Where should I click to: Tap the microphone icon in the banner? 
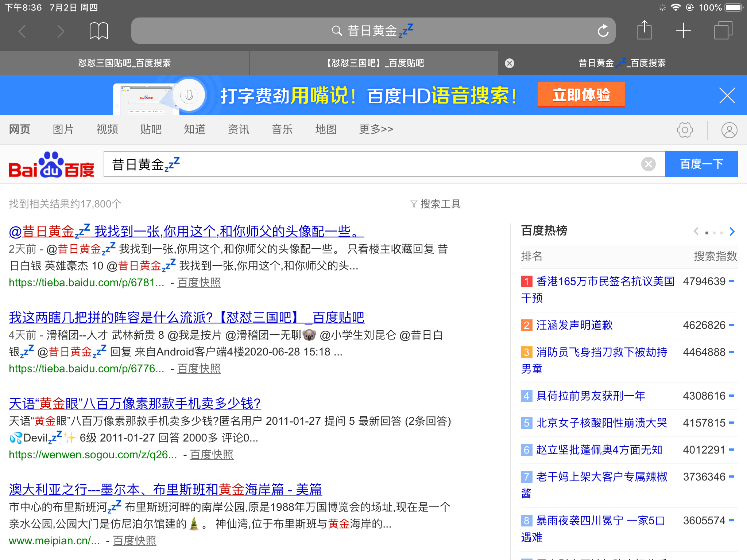coord(189,96)
